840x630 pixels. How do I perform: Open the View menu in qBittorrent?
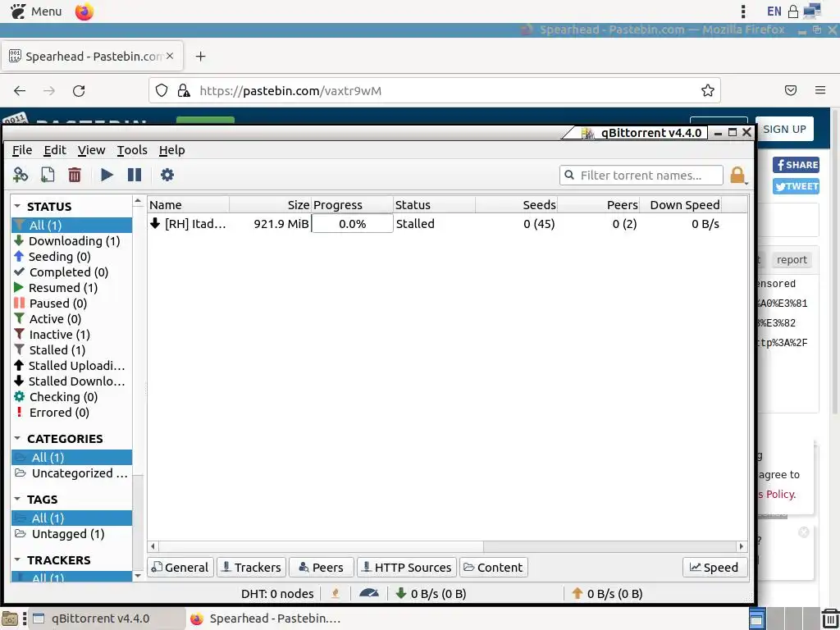(x=91, y=150)
